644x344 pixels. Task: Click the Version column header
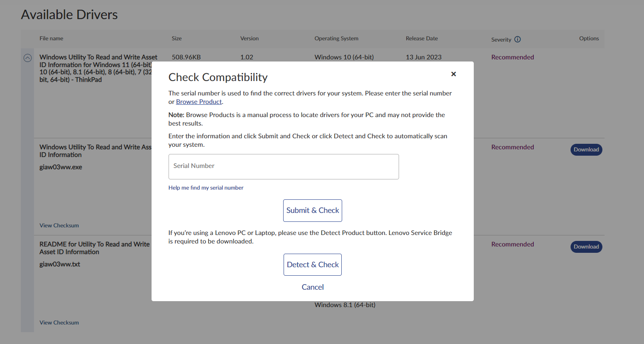point(249,39)
